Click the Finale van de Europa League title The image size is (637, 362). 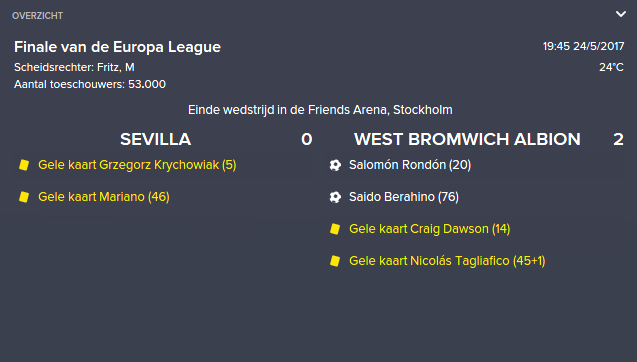[117, 47]
